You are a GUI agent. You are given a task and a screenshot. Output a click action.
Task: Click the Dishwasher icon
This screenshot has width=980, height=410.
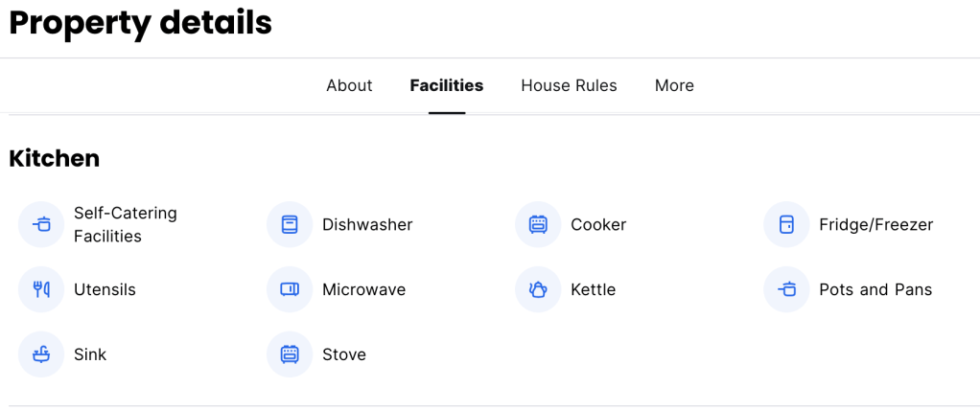290,225
